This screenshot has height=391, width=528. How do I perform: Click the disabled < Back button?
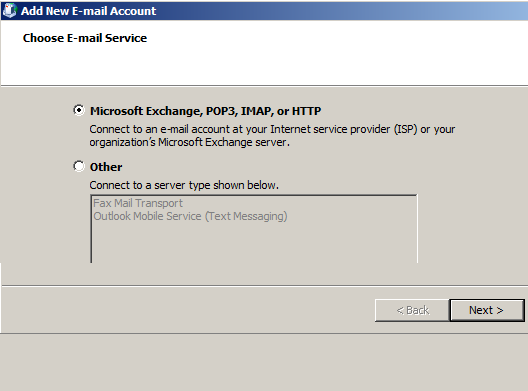point(412,310)
